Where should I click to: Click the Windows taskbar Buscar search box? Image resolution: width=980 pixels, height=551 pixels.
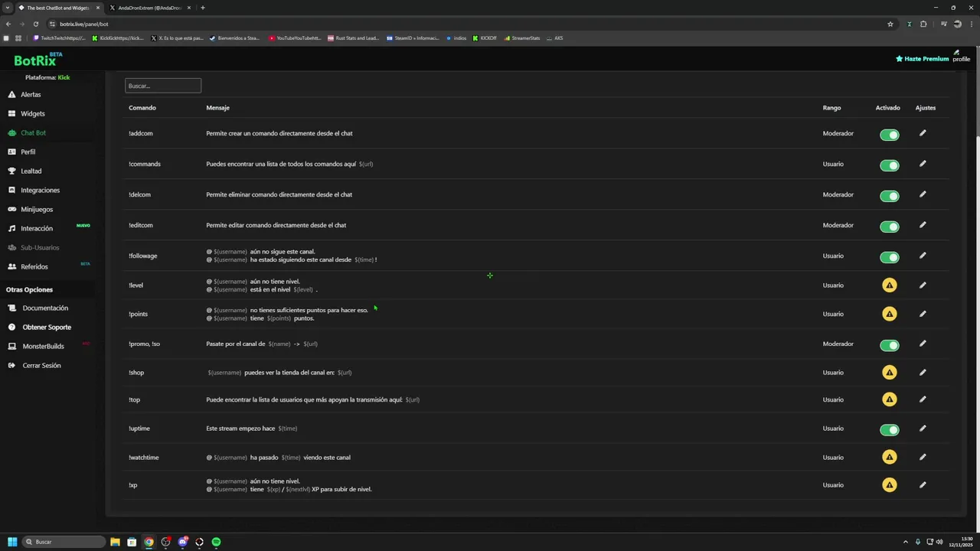(64, 542)
